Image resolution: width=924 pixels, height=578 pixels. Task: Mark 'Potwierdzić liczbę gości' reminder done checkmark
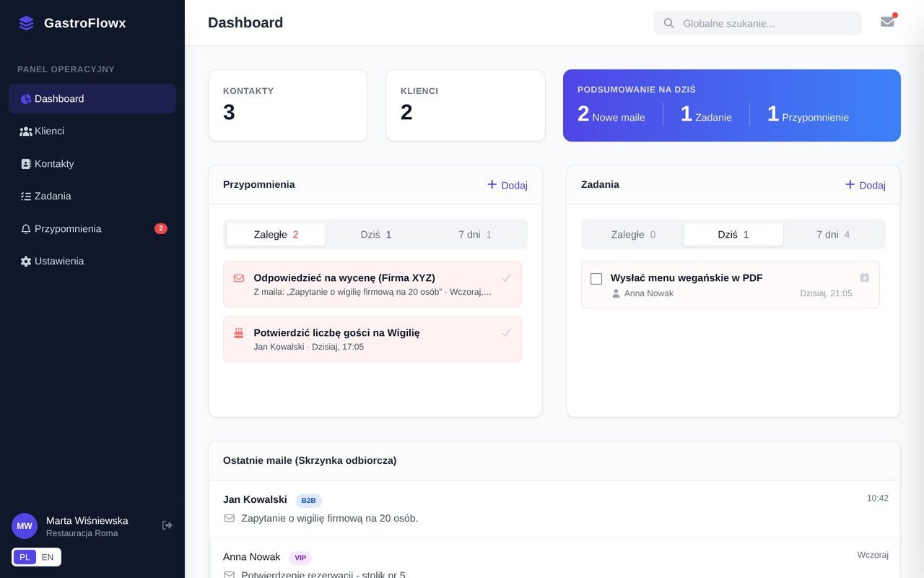click(x=507, y=333)
